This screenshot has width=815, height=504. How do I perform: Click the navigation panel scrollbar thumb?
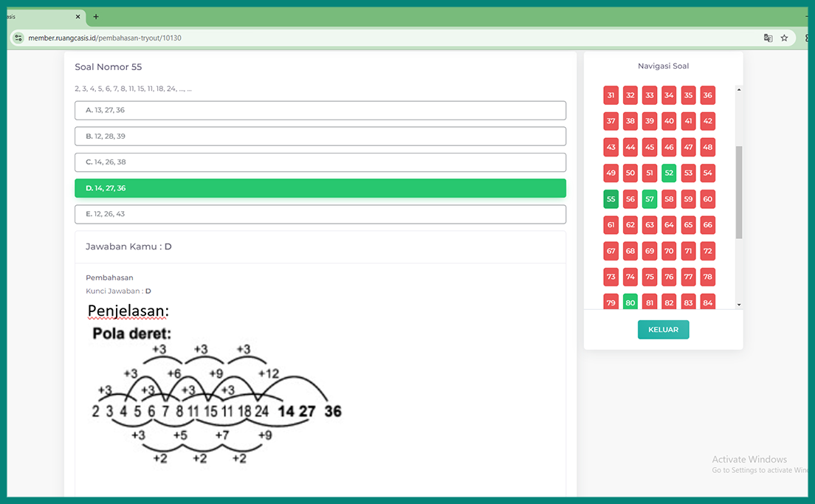pyautogui.click(x=739, y=192)
